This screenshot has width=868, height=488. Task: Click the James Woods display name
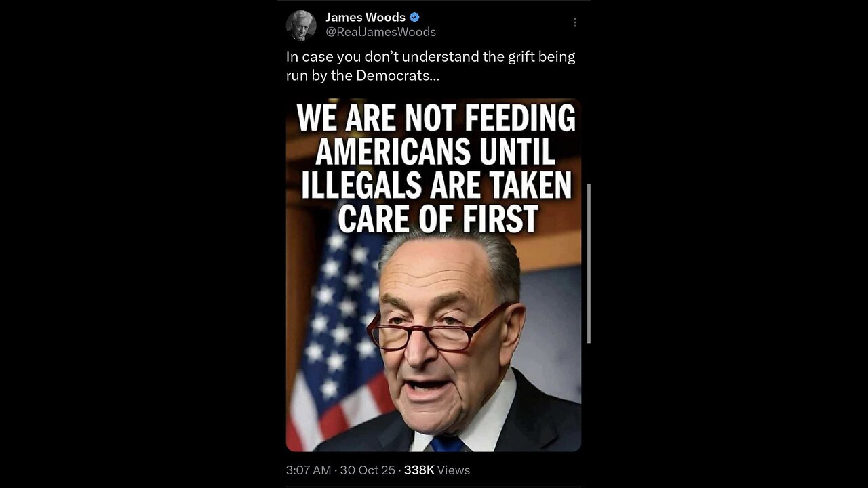[366, 17]
